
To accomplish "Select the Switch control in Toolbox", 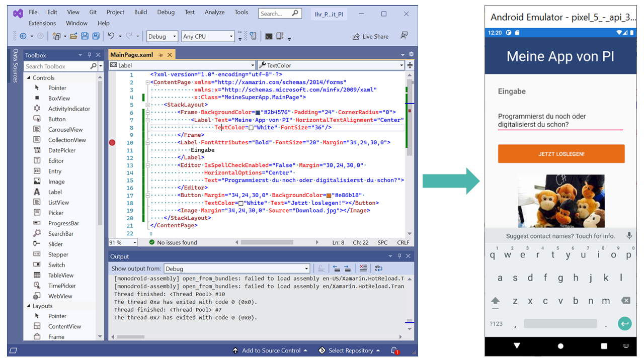I will coord(57,265).
